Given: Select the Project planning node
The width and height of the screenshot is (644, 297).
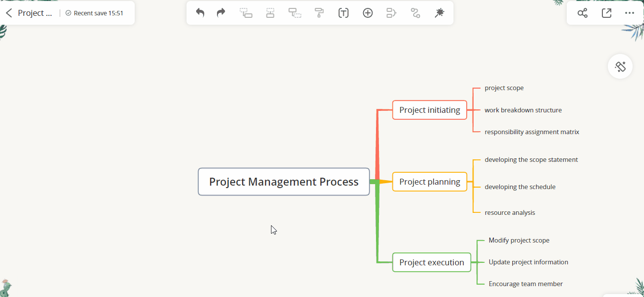Looking at the screenshot, I should [429, 182].
